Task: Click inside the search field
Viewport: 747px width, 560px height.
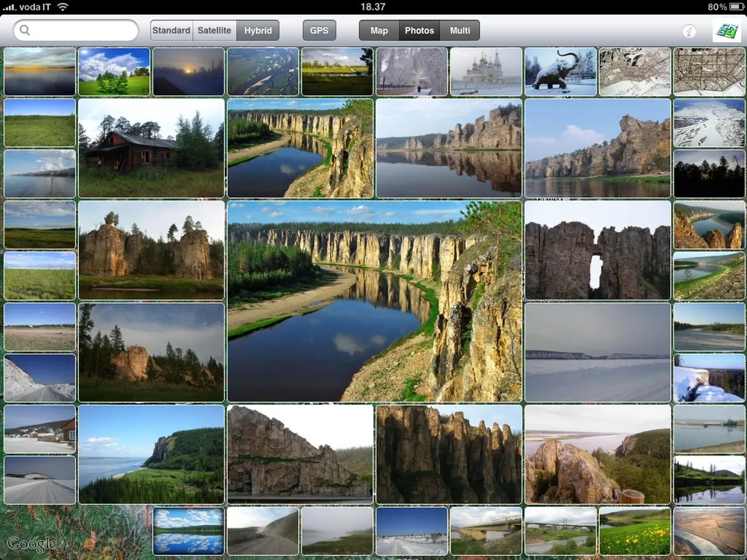Action: pyautogui.click(x=76, y=30)
